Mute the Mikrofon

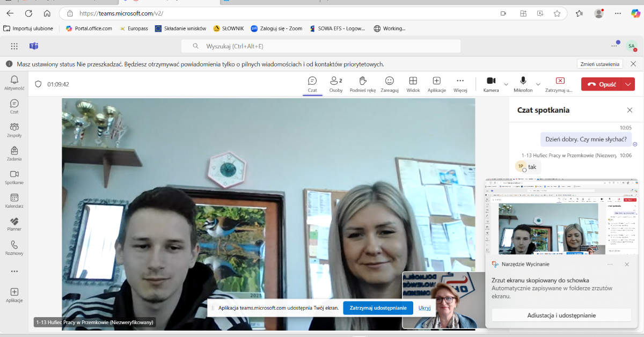tap(523, 84)
